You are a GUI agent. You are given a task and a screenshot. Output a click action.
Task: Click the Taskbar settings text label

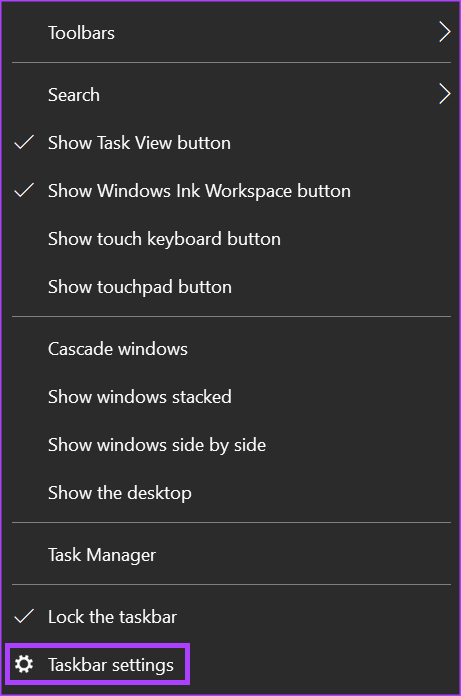coord(111,665)
